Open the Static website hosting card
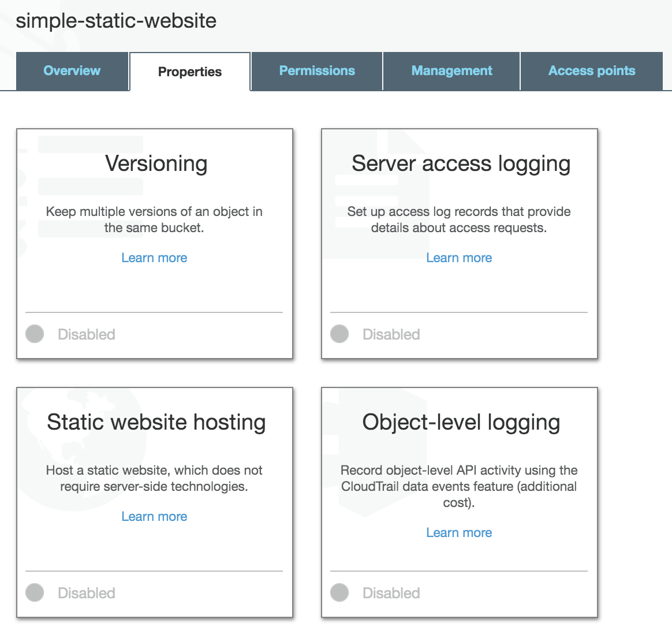 (x=156, y=422)
